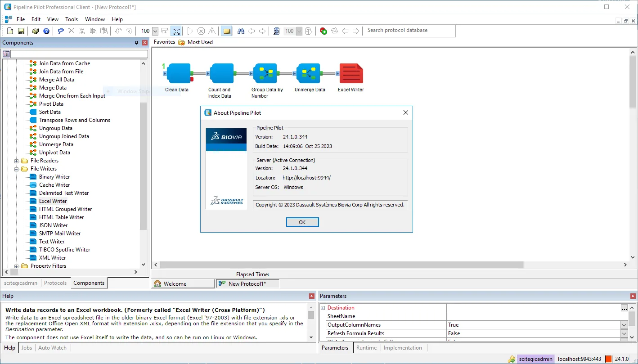Screen dimensions: 638x364
Task: Click the Save protocol toolbar icon
Action: (21, 31)
